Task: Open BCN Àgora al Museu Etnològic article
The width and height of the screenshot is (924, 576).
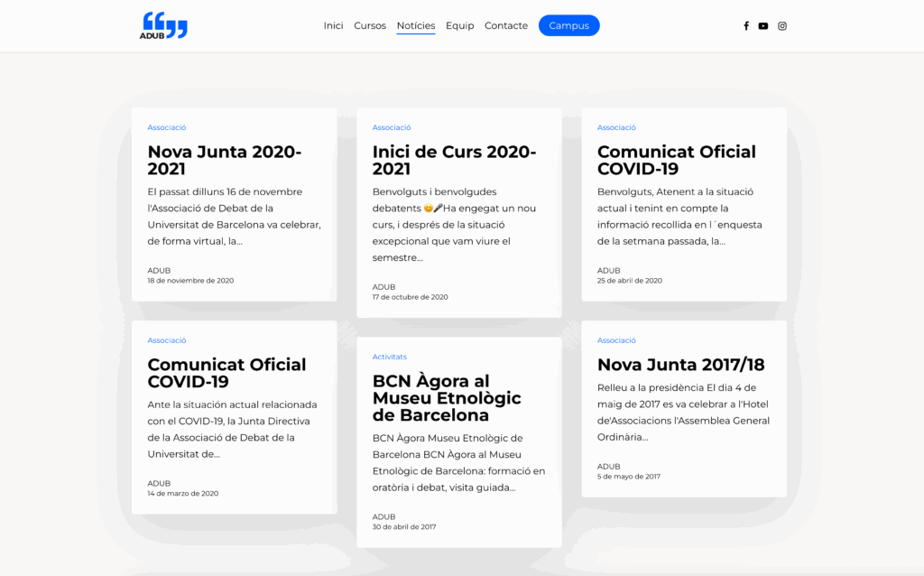Action: click(447, 398)
